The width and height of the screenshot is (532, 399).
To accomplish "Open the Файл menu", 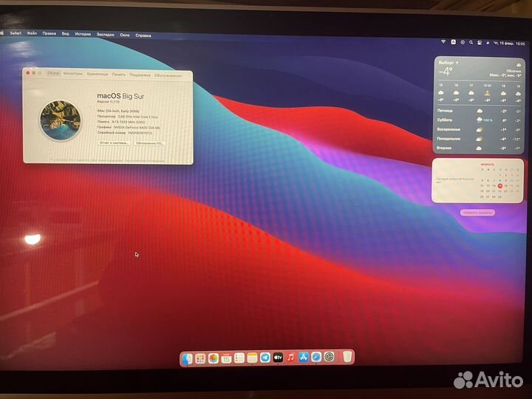I will tap(32, 33).
